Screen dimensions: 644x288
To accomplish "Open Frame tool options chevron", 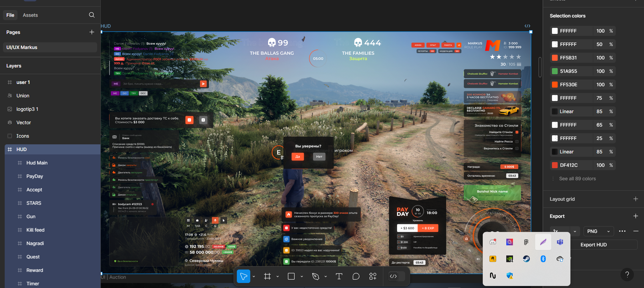I will (277, 277).
